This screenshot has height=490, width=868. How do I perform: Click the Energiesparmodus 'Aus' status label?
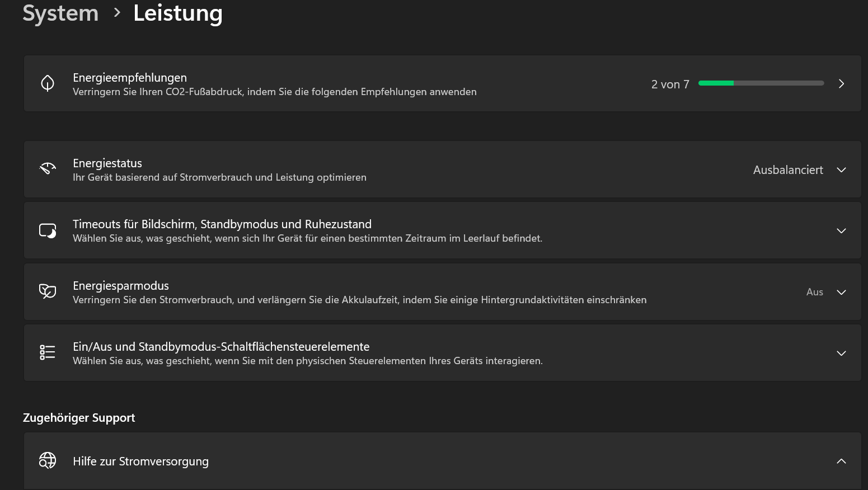point(814,292)
